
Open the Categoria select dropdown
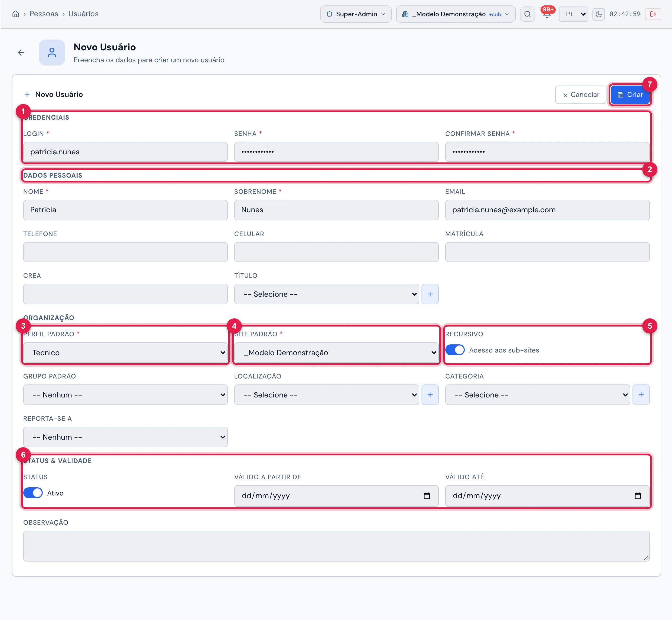(538, 395)
